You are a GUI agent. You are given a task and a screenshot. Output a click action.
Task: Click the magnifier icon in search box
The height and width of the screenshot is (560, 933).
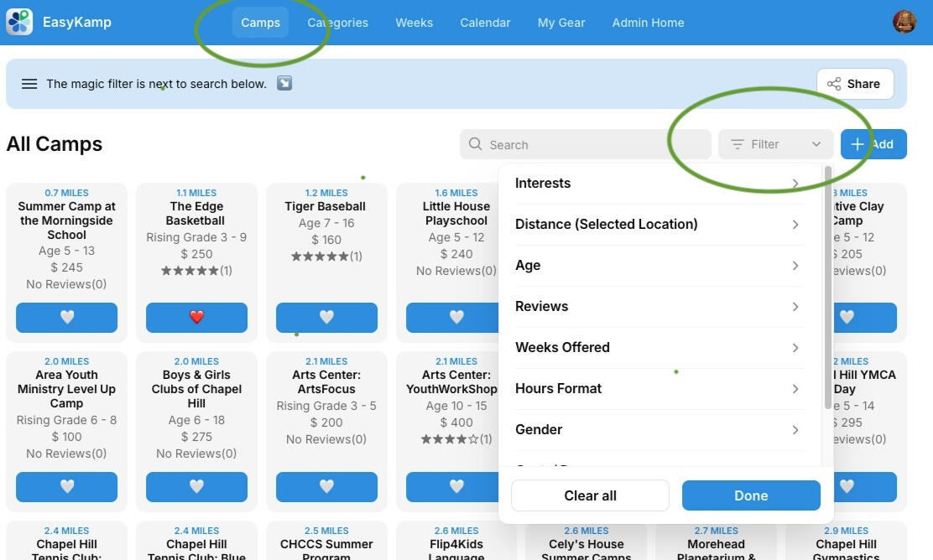tap(476, 144)
